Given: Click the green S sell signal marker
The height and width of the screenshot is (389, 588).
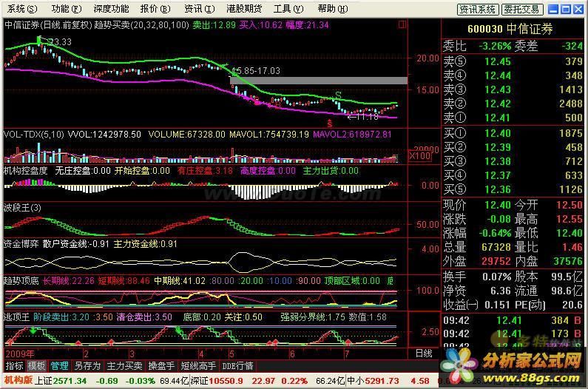Looking at the screenshot, I should pos(338,95).
